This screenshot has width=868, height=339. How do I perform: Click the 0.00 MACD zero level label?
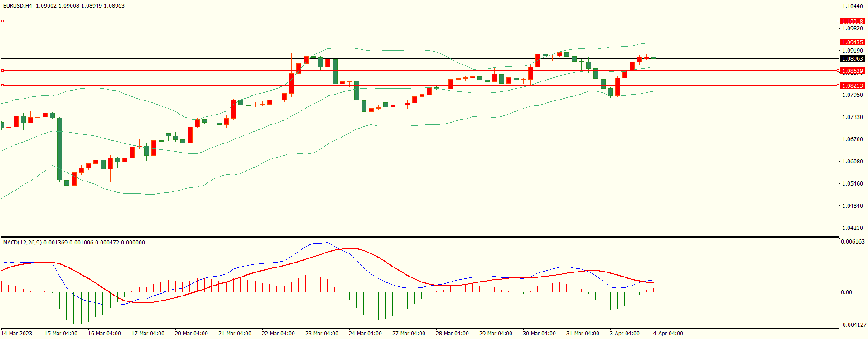point(846,292)
